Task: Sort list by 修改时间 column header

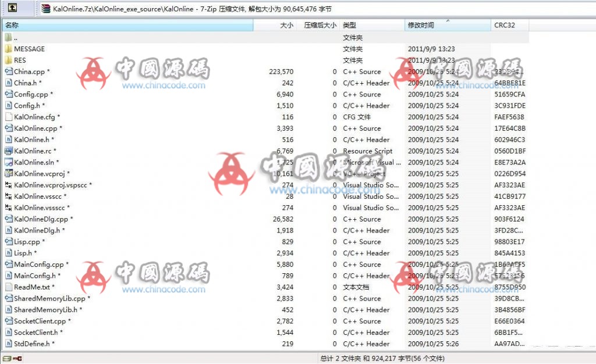Action: tap(448, 25)
